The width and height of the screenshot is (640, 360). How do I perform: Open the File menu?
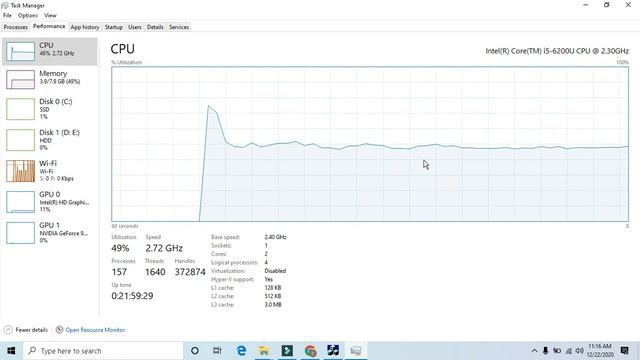[7, 16]
